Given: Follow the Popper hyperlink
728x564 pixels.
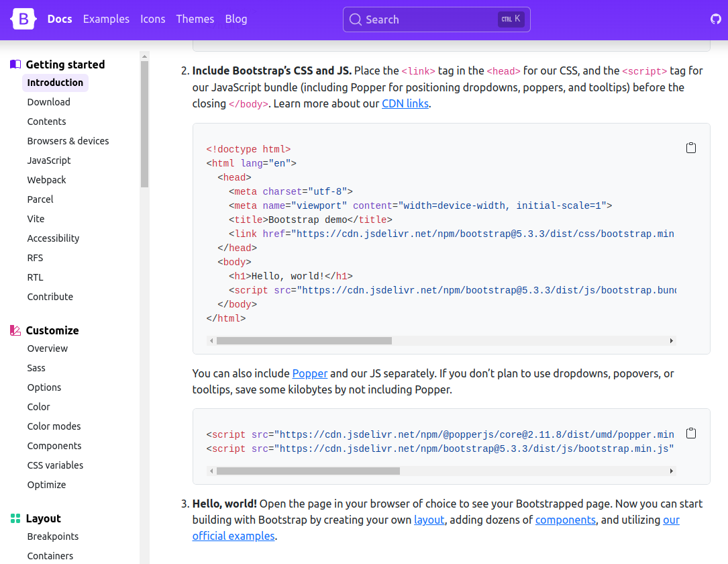Looking at the screenshot, I should point(310,373).
